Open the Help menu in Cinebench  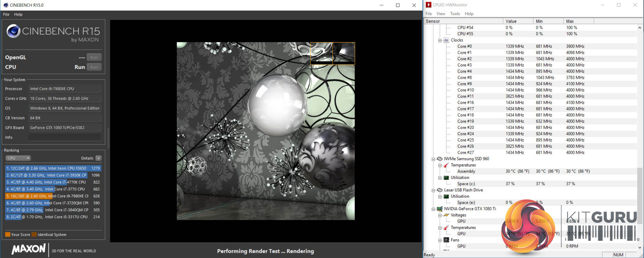18,14
